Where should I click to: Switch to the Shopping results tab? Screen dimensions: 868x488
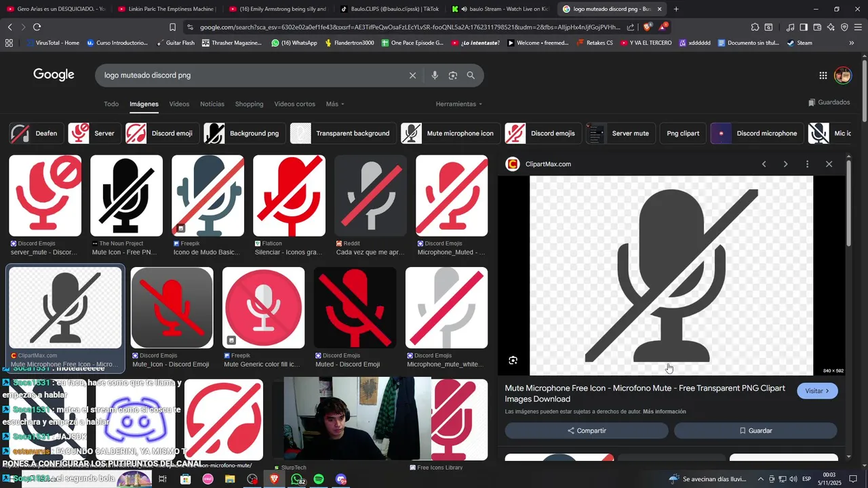[249, 104]
